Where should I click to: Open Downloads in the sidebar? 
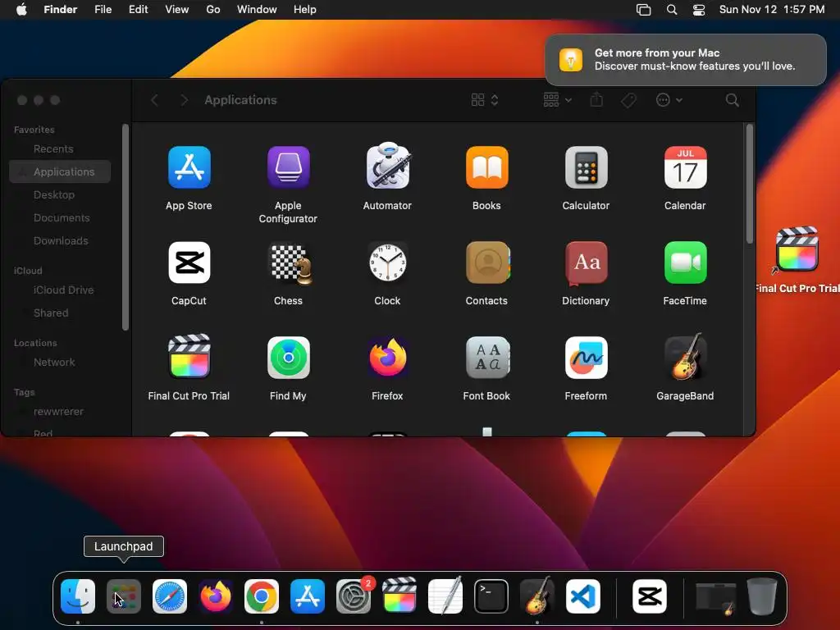[60, 241]
